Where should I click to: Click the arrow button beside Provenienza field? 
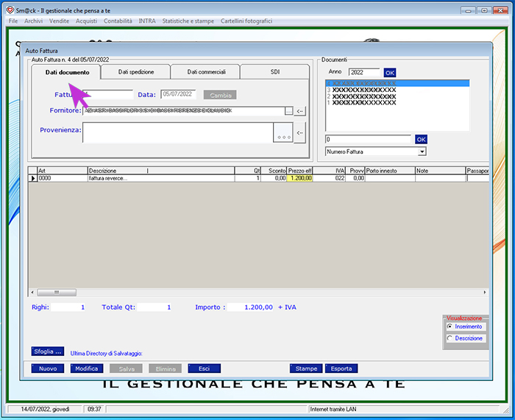tap(299, 132)
